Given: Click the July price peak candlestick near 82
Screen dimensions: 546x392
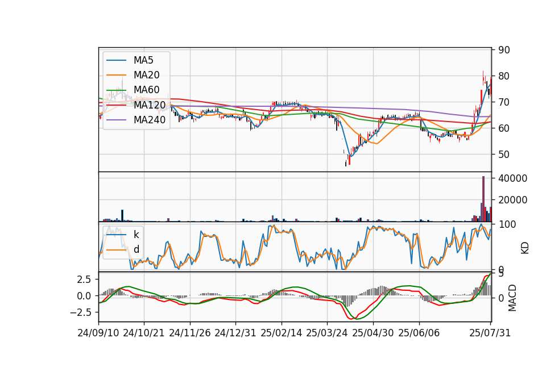Looking at the screenshot, I should tap(483, 77).
